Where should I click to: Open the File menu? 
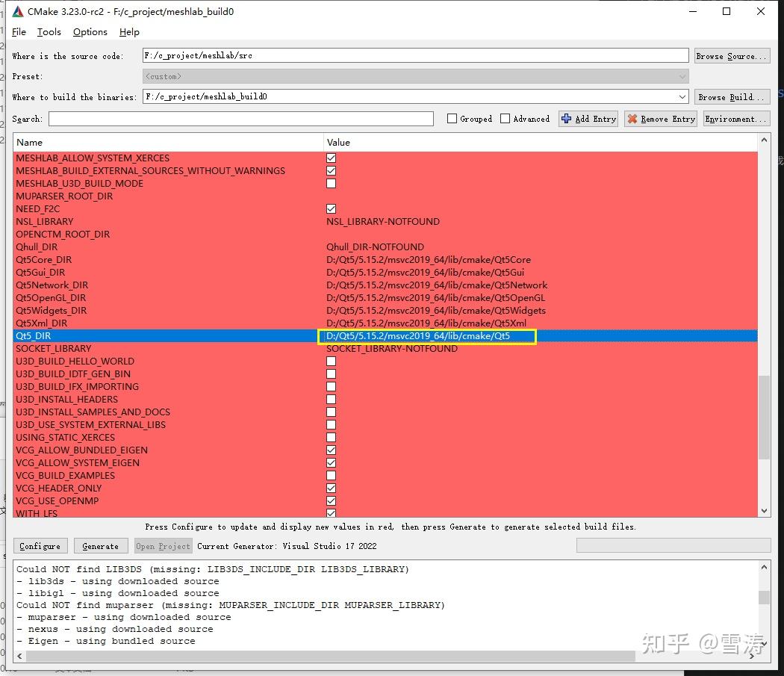point(19,32)
